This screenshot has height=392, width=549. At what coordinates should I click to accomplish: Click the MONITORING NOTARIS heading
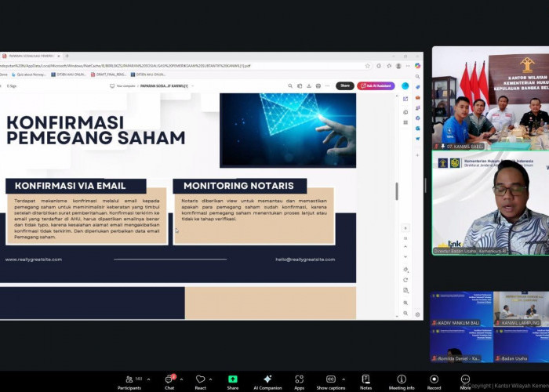coord(238,186)
